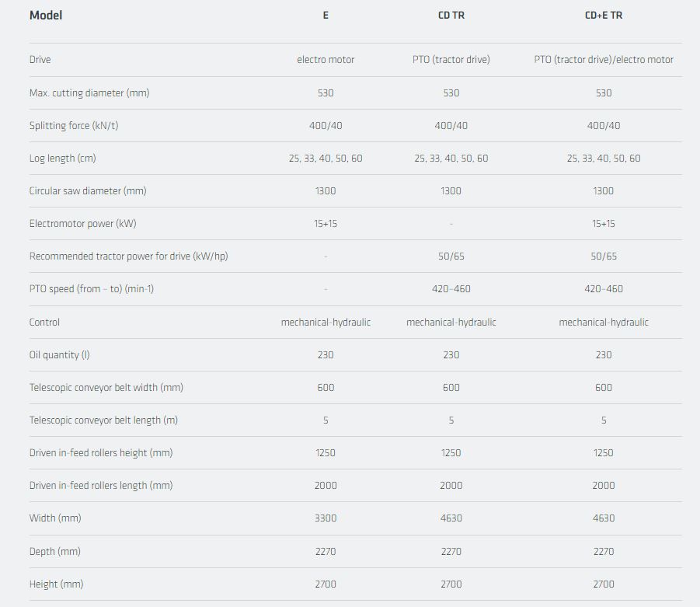The width and height of the screenshot is (700, 607).
Task: Click the 'Electromotor power (kW)' row label
Action: click(x=83, y=224)
